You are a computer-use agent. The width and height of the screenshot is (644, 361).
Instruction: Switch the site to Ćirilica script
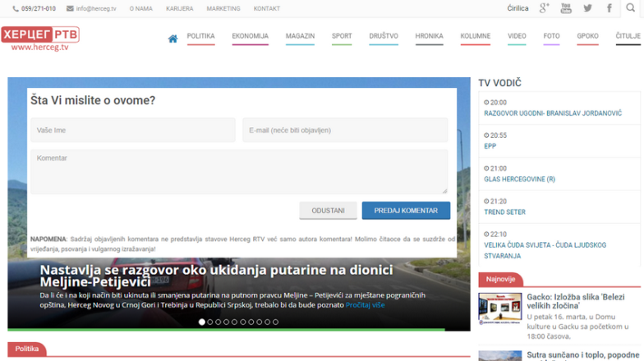pos(517,8)
